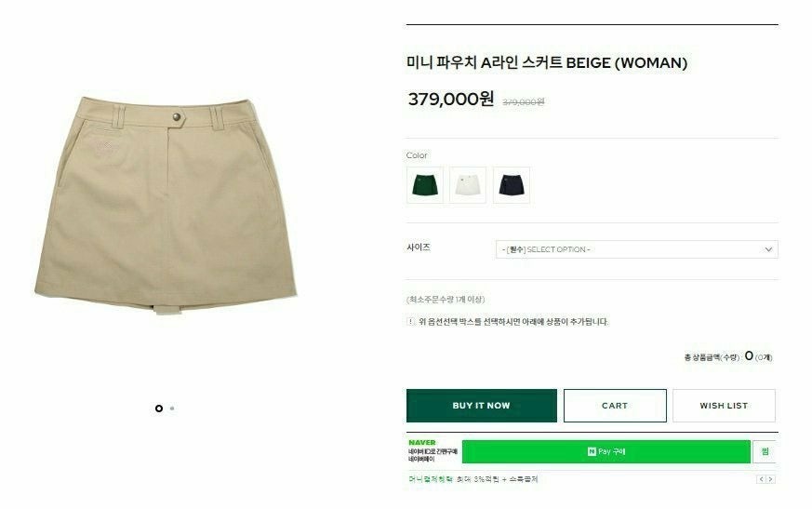Select the white skirt color swatch

[x=468, y=185]
